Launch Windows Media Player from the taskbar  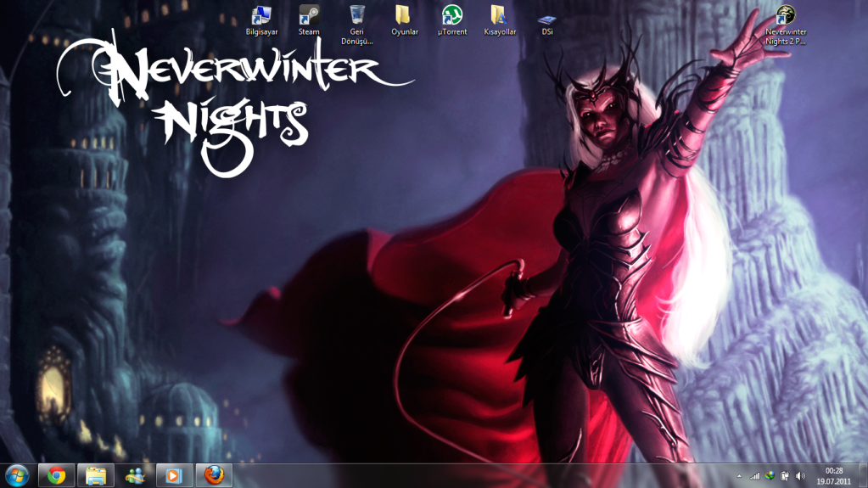click(x=174, y=475)
